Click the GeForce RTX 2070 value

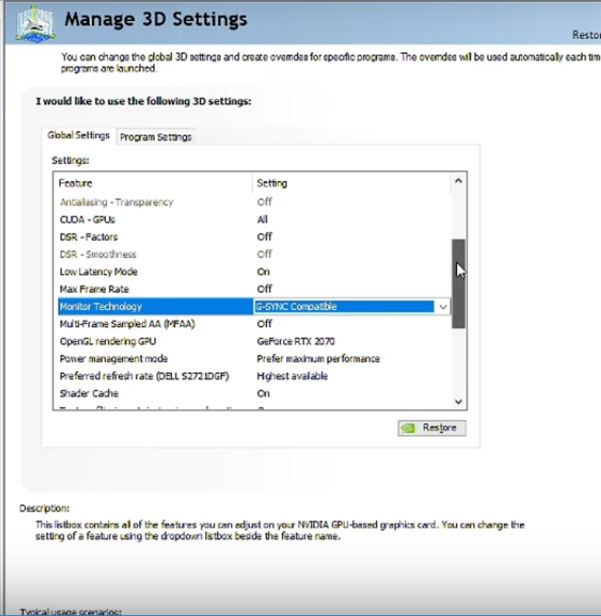[296, 341]
